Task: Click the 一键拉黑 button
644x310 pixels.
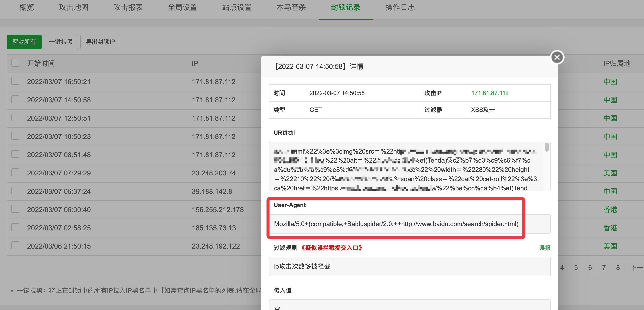Action: [x=61, y=42]
